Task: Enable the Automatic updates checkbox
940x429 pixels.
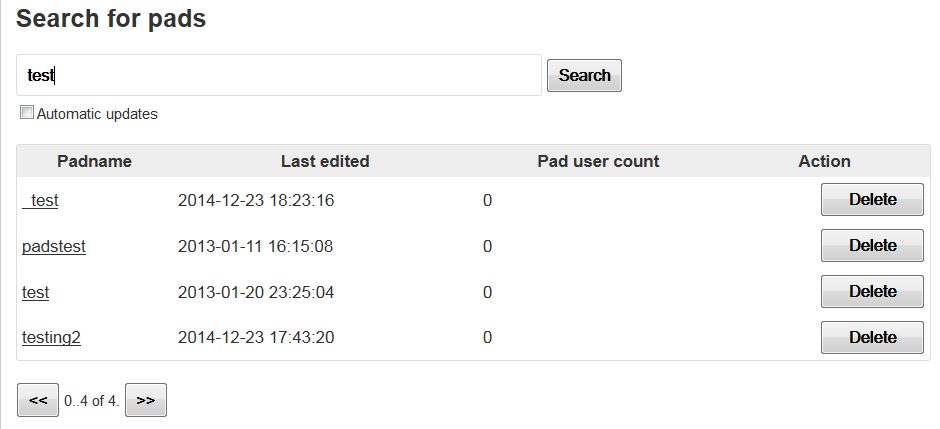Action: 27,112
